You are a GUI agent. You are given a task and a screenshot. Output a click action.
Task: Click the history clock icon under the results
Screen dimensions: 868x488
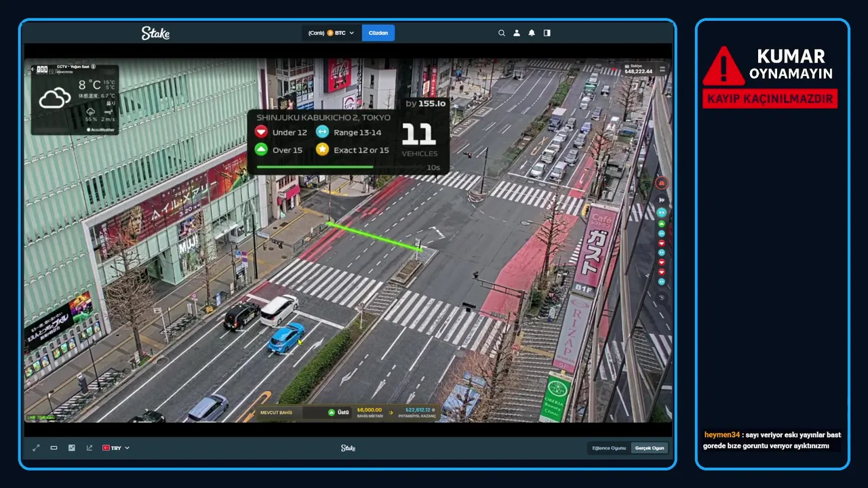(662, 298)
